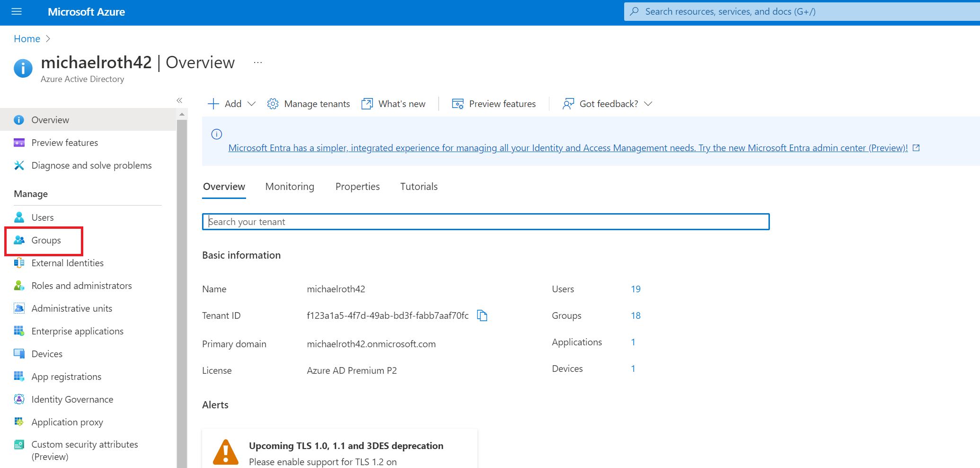
Task: Open the Users icon in sidebar
Action: pyautogui.click(x=19, y=217)
